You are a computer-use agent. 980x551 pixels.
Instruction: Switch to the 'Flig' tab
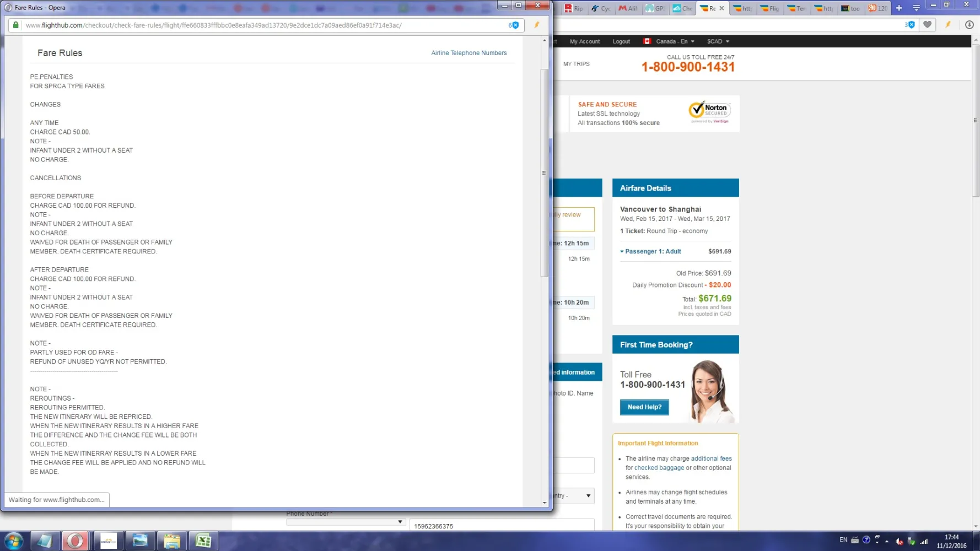[x=771, y=8]
